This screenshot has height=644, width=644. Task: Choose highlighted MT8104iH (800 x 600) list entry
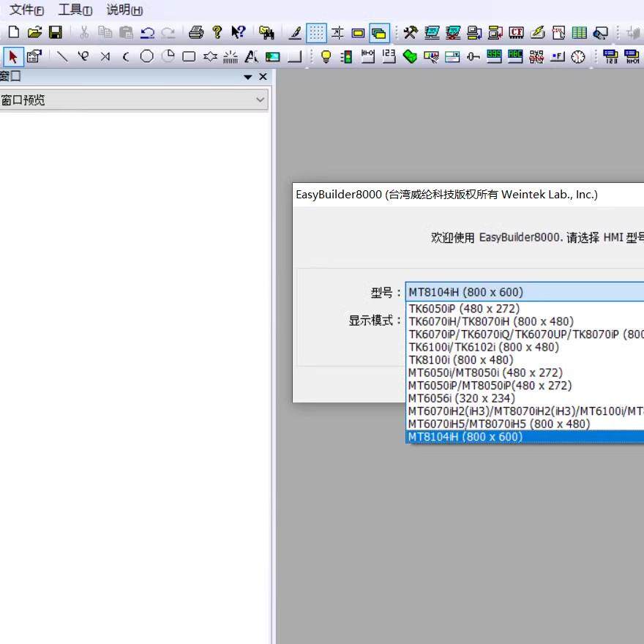(525, 437)
